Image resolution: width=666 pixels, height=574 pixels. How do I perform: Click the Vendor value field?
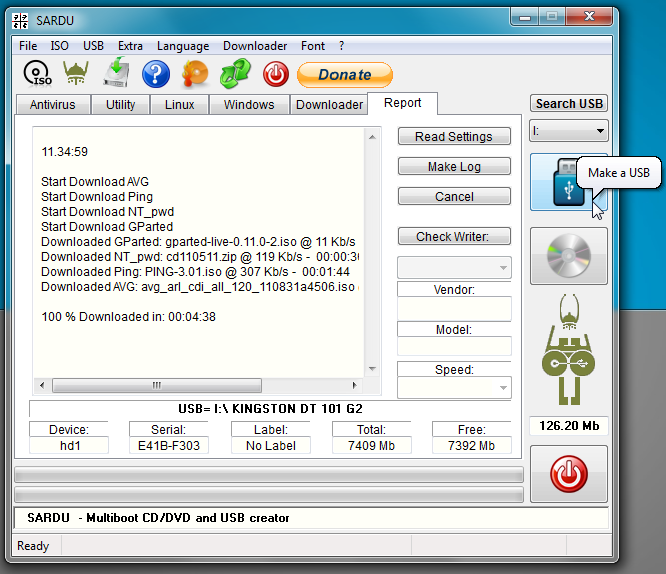(x=454, y=308)
